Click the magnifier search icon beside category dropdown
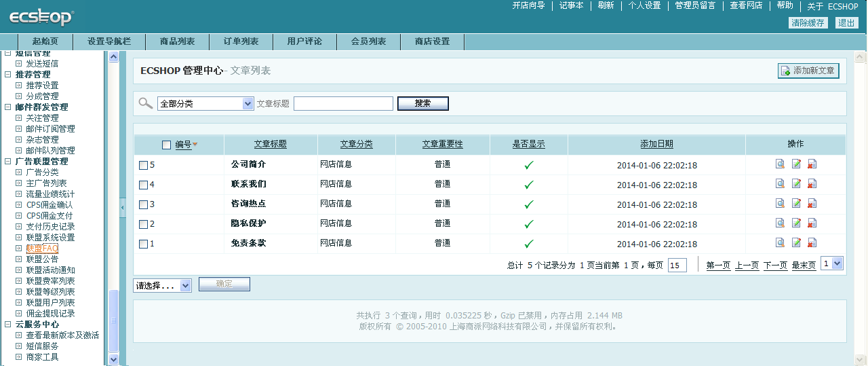868x366 pixels. 145,103
